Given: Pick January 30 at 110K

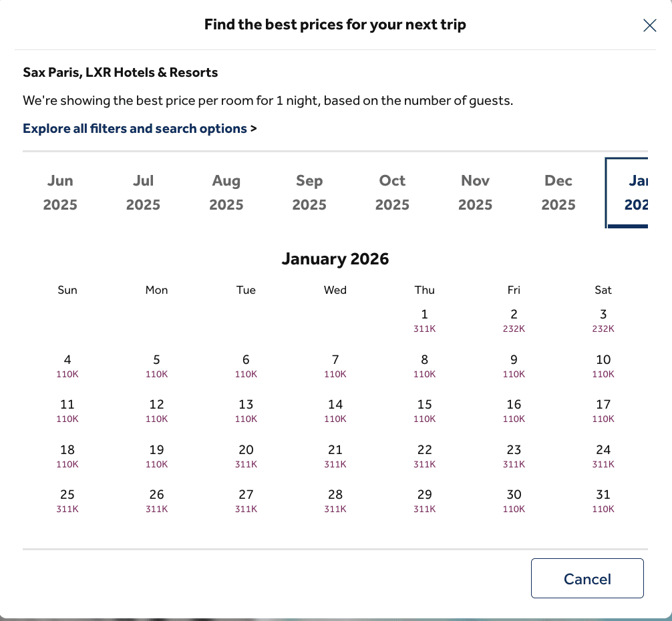Looking at the screenshot, I should [514, 500].
